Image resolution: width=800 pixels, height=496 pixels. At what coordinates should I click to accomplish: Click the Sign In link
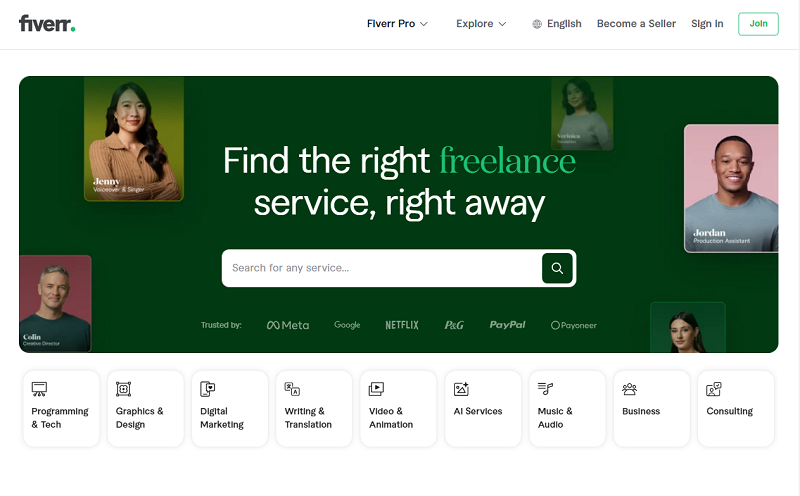(707, 24)
